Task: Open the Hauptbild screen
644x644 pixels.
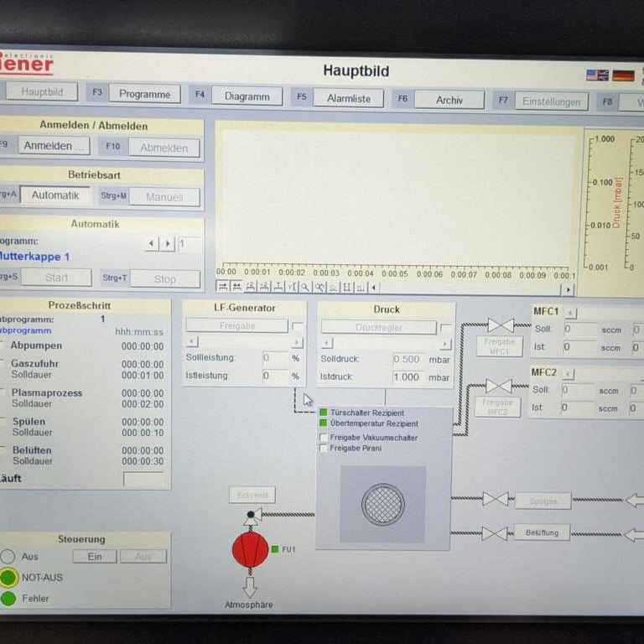Action: (41, 91)
